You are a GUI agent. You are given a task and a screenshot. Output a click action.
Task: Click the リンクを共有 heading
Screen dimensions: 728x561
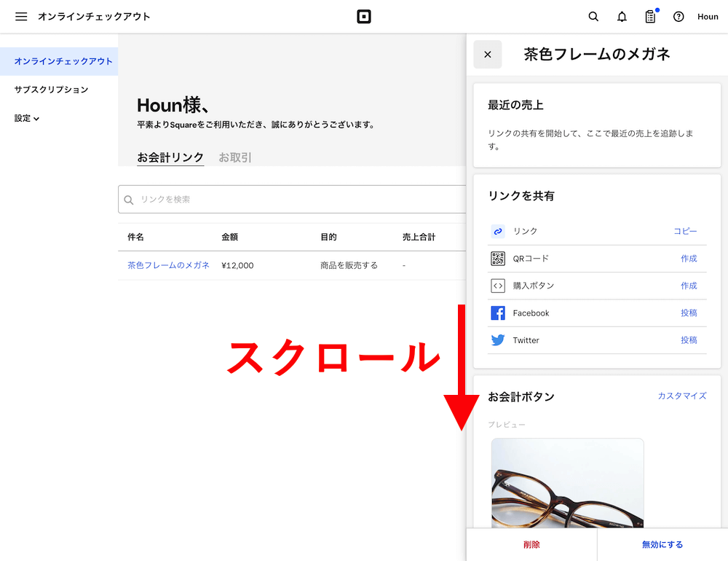click(521, 196)
